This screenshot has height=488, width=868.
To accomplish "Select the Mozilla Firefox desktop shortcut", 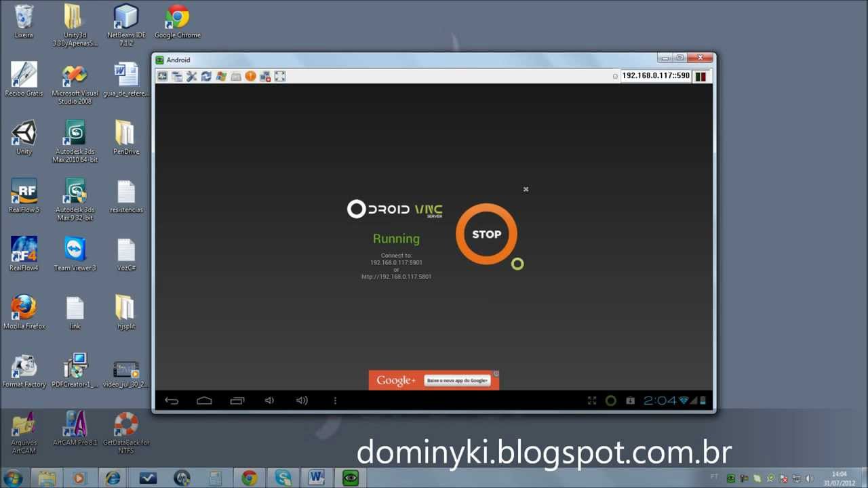I will pyautogui.click(x=24, y=312).
